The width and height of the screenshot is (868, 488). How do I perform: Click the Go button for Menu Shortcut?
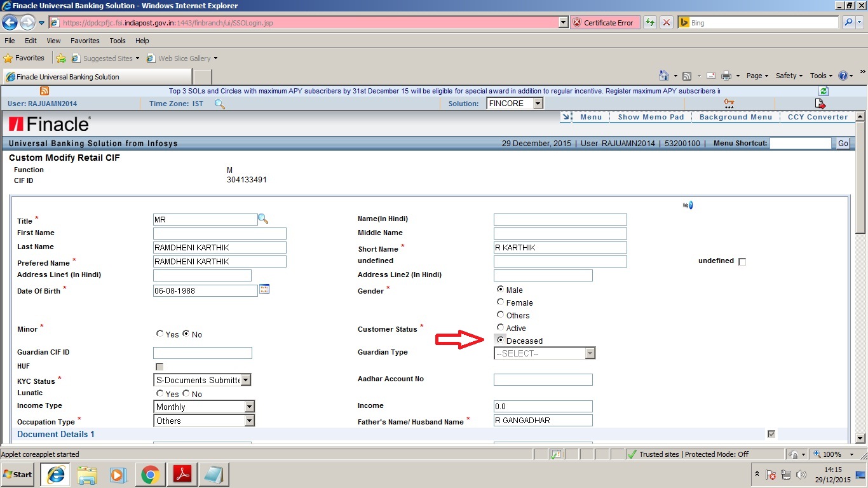(x=843, y=143)
